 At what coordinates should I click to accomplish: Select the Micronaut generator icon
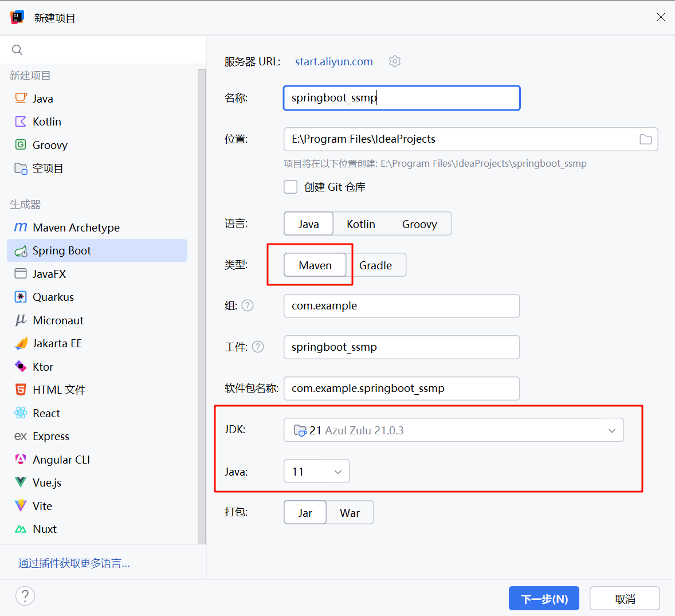coord(21,320)
